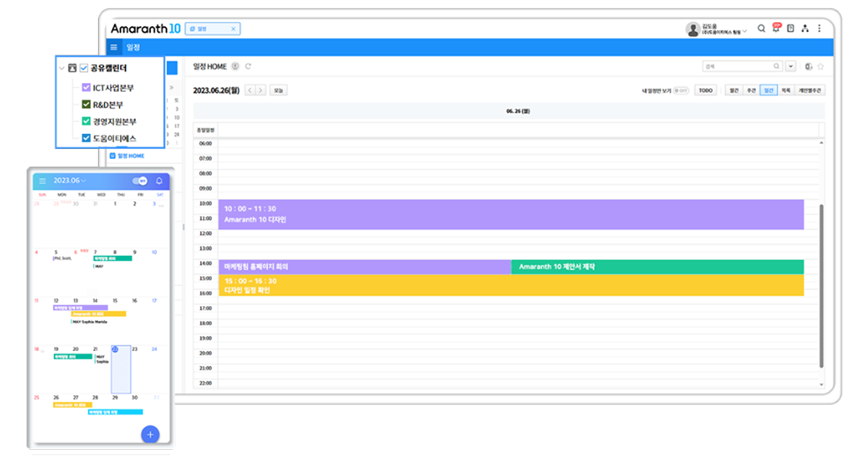Image resolution: width=868 pixels, height=456 pixels.
Task: Click the 오늘 today button
Action: tap(279, 90)
